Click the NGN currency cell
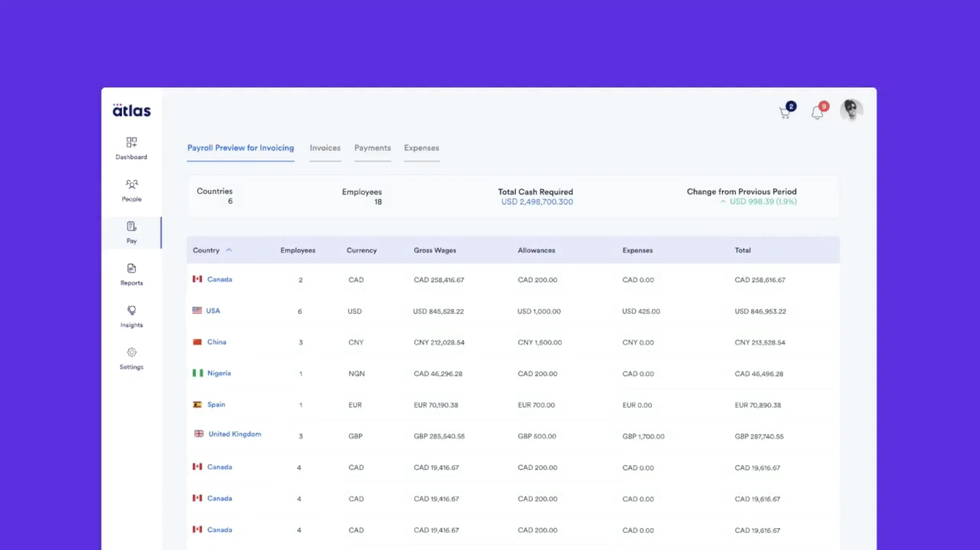 coord(357,374)
